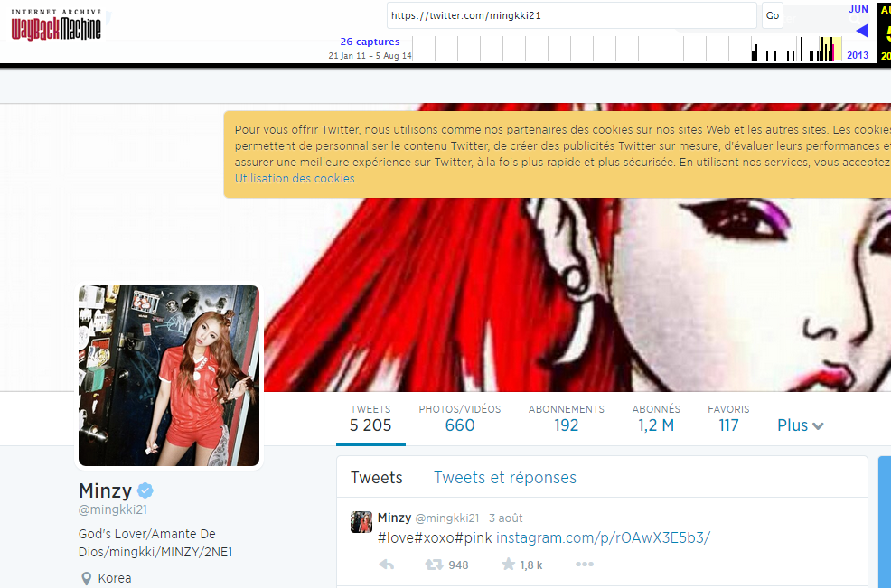Click Minzy's small avatar in the tweet
Screen dimensions: 891x588
coord(361,522)
